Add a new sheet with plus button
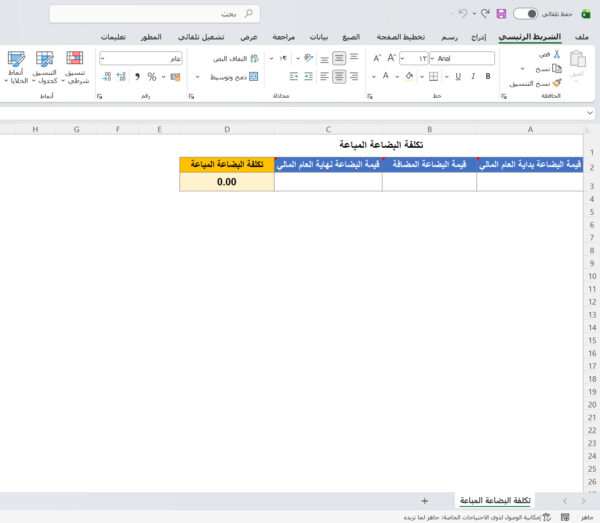 [425, 500]
